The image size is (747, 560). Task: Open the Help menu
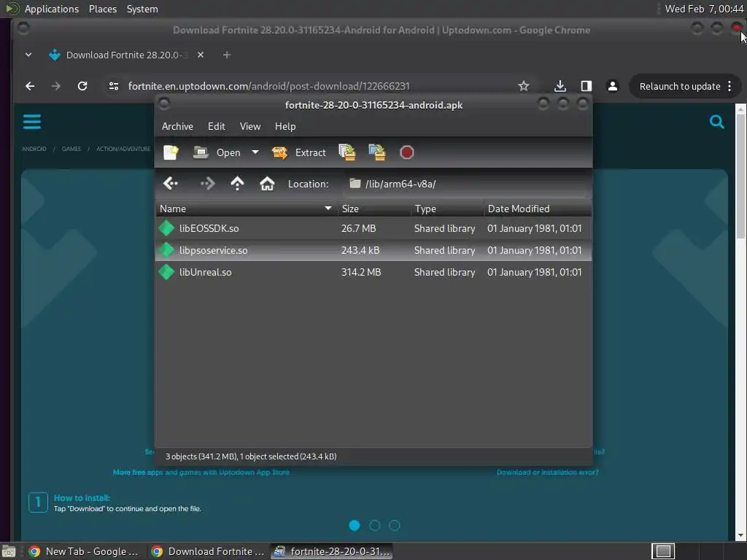point(285,126)
